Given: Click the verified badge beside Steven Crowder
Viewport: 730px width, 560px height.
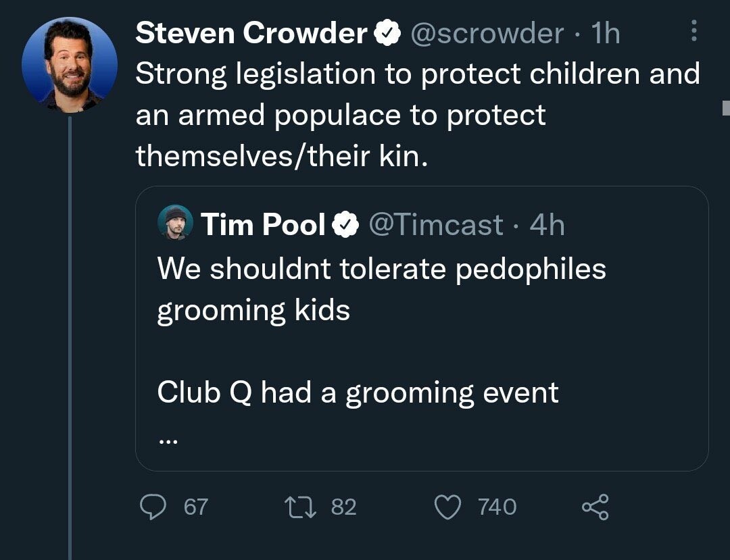Looking at the screenshot, I should point(387,33).
